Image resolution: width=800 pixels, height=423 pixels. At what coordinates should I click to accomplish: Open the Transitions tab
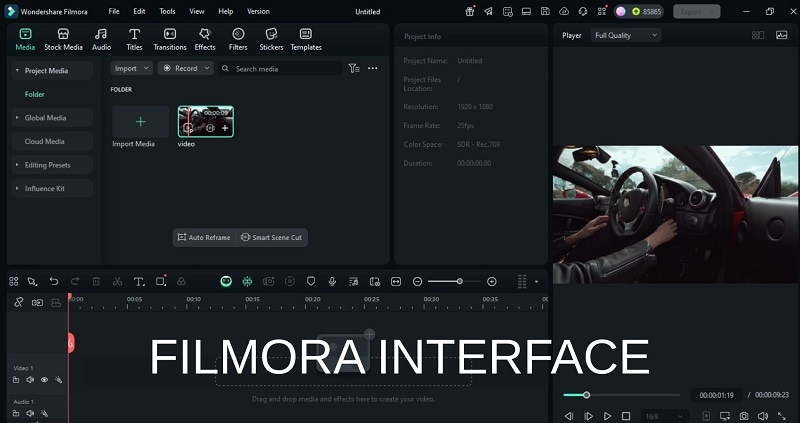[170, 39]
